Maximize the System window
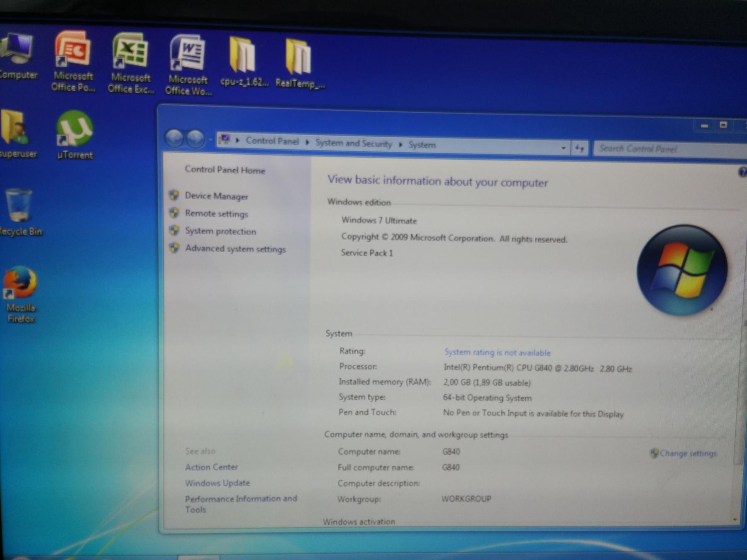747x560 pixels. [723, 125]
